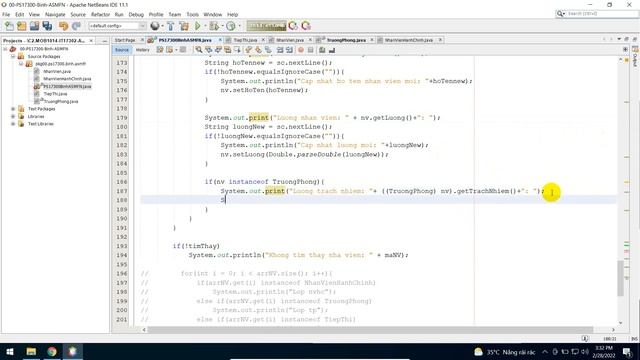The width and height of the screenshot is (640, 360).
Task: Open the default config combo box
Action: pyautogui.click(x=118, y=26)
